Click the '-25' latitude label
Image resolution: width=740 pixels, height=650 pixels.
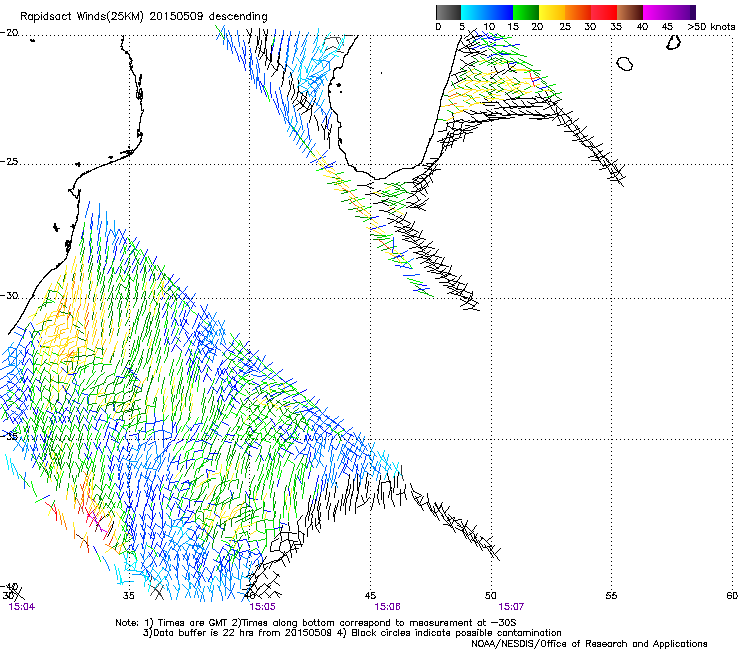(9, 162)
